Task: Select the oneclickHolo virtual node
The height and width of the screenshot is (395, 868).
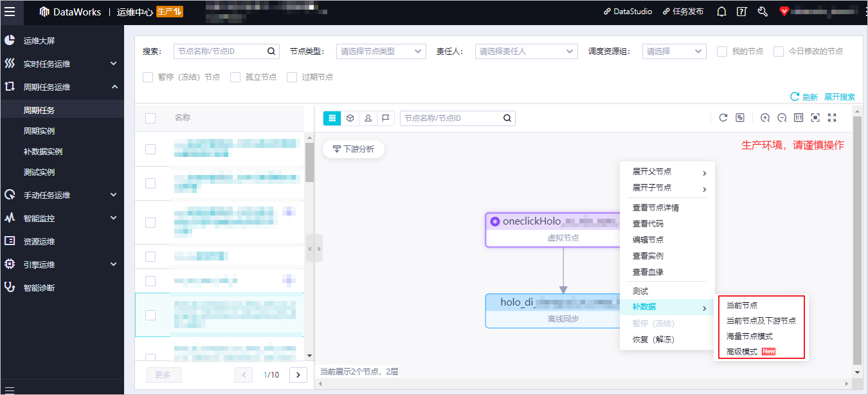Action: click(x=552, y=230)
